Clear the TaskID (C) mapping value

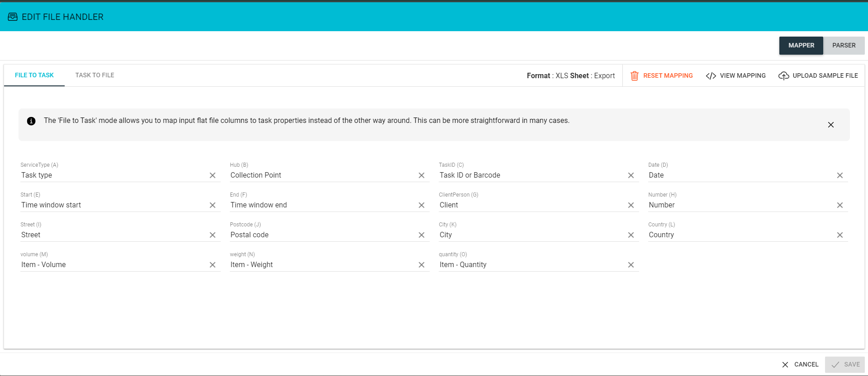tap(631, 175)
